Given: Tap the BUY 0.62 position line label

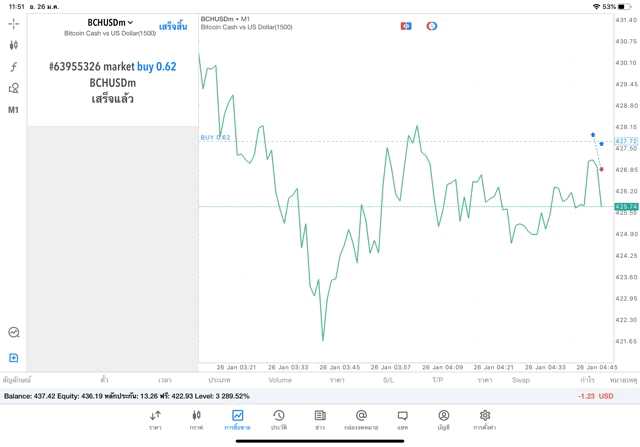Looking at the screenshot, I should coord(216,138).
